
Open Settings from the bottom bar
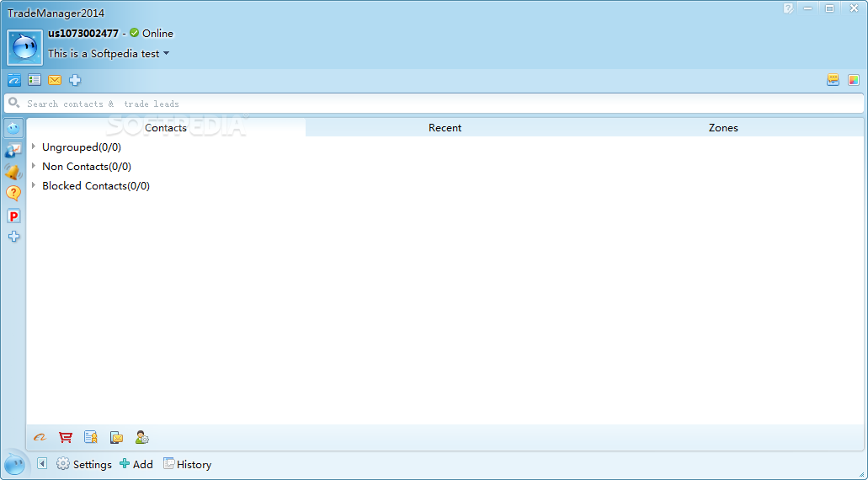click(x=84, y=464)
